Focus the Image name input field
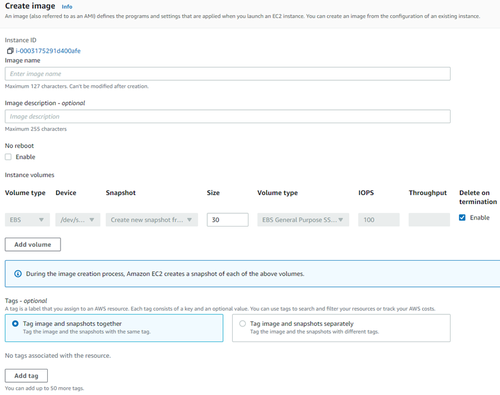500x395 pixels. [x=228, y=74]
